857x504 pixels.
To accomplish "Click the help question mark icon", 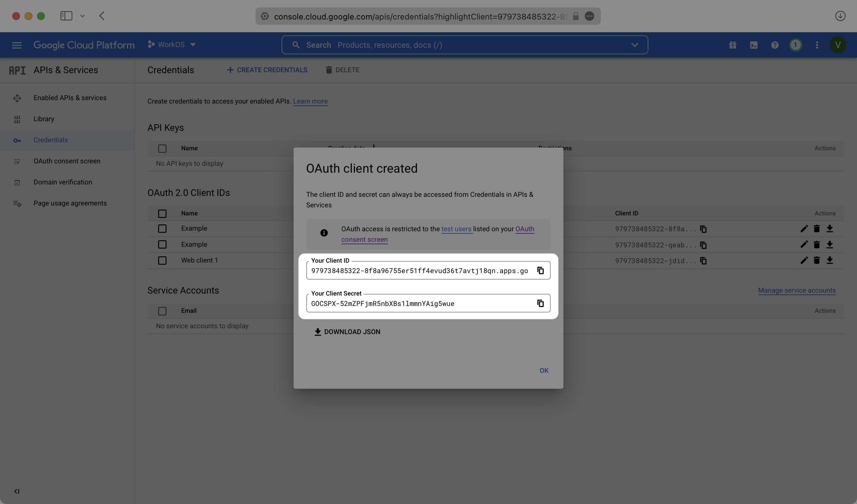I will click(775, 45).
